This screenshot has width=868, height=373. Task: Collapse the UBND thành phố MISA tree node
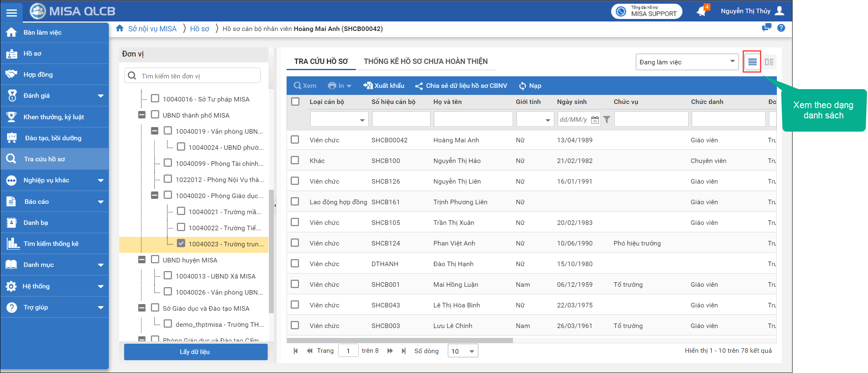click(142, 115)
